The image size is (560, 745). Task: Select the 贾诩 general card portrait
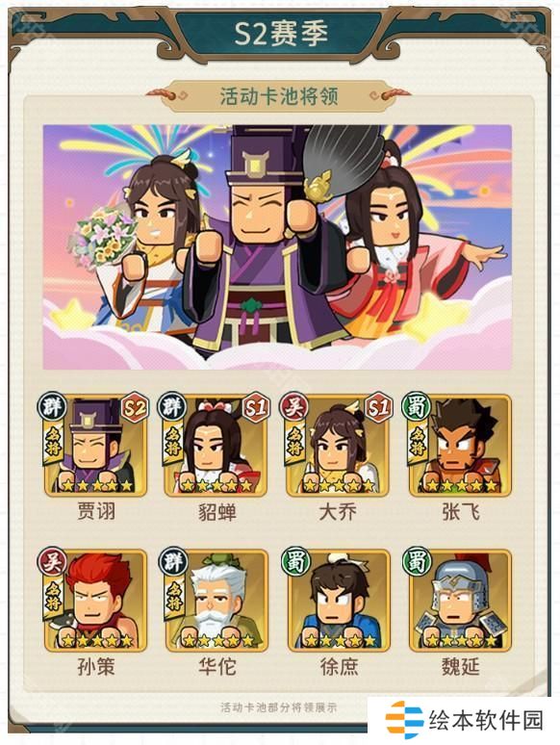95,446
